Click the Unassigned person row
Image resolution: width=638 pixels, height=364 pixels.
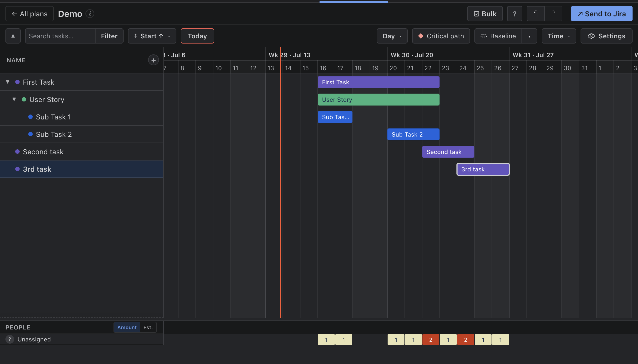coord(82,339)
